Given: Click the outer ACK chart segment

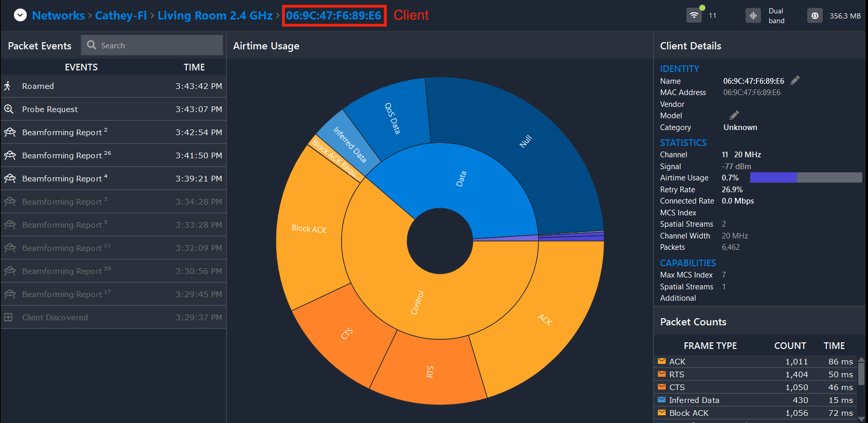Looking at the screenshot, I should tap(545, 320).
